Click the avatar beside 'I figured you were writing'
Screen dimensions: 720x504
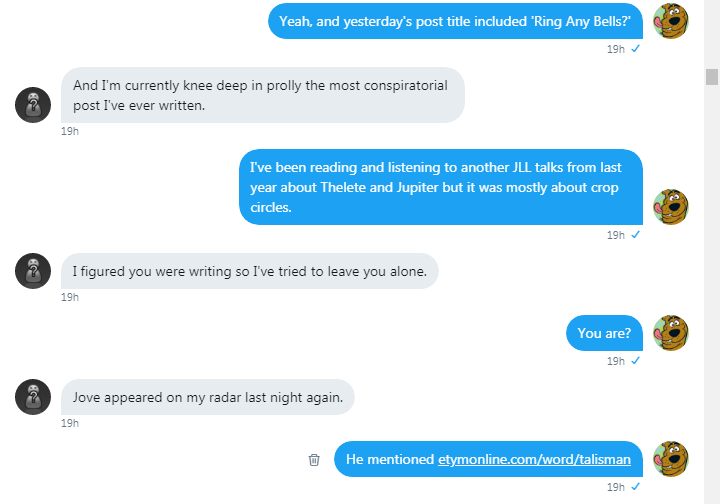pos(33,270)
